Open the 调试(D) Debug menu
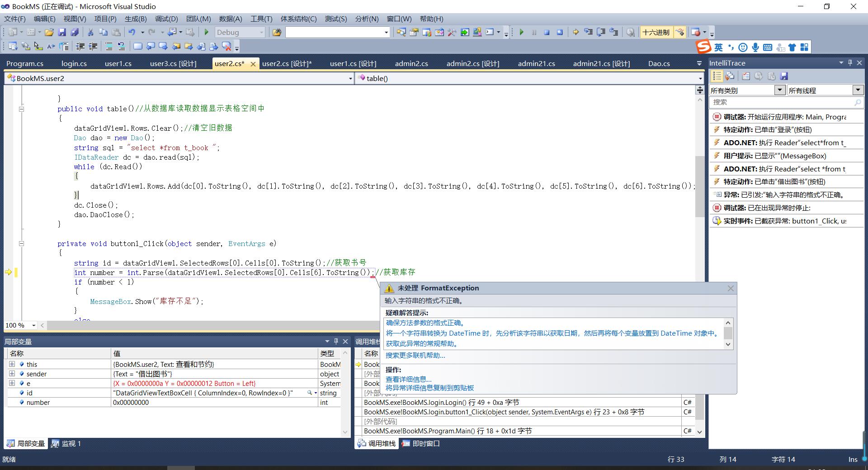This screenshot has height=470, width=868. [x=166, y=19]
